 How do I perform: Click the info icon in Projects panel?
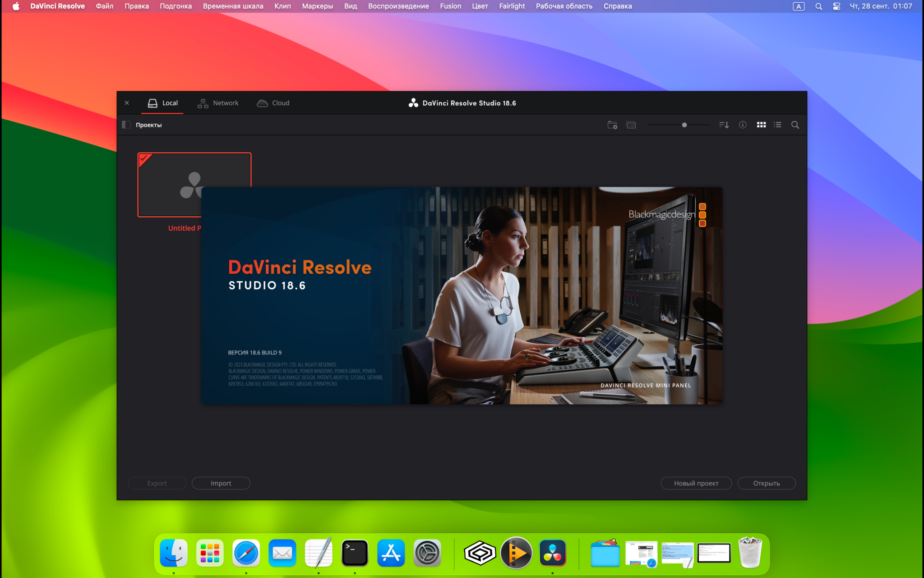(742, 125)
